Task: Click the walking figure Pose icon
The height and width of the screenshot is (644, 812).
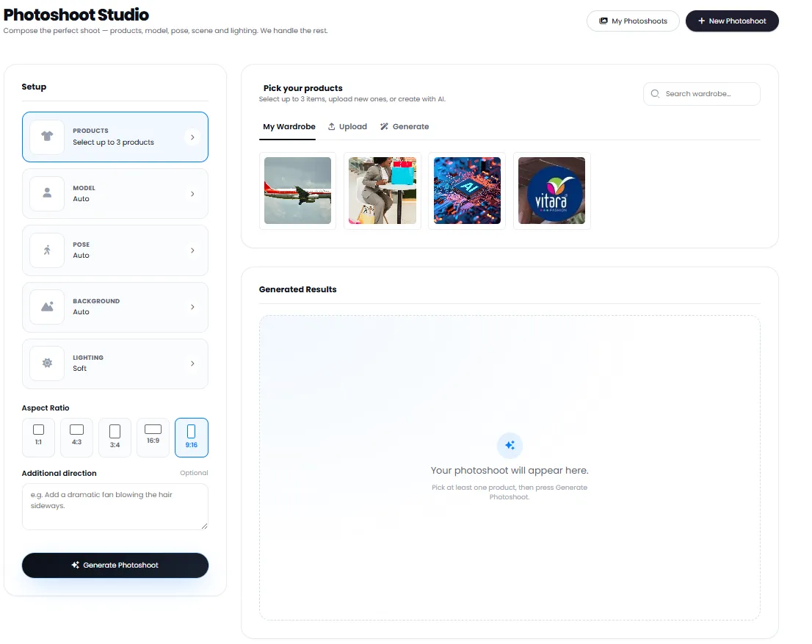Action: click(47, 250)
